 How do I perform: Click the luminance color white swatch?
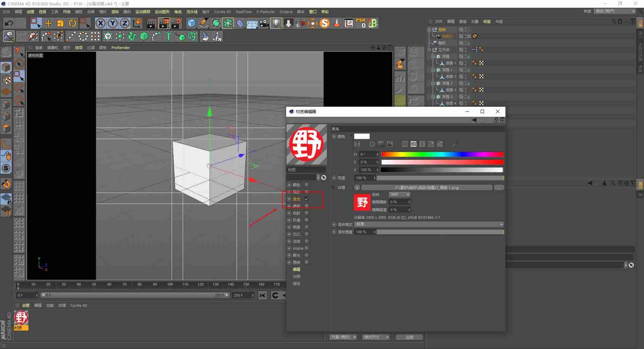(362, 136)
